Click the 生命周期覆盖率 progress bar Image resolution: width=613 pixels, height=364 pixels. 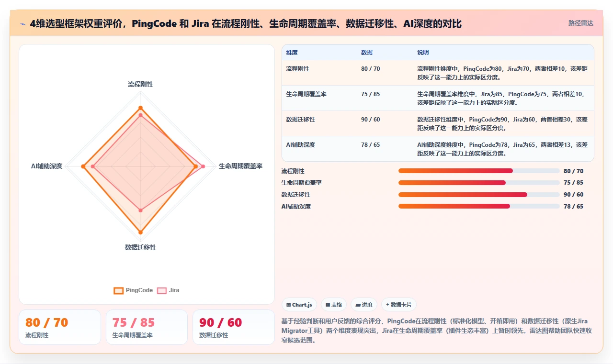(x=479, y=183)
